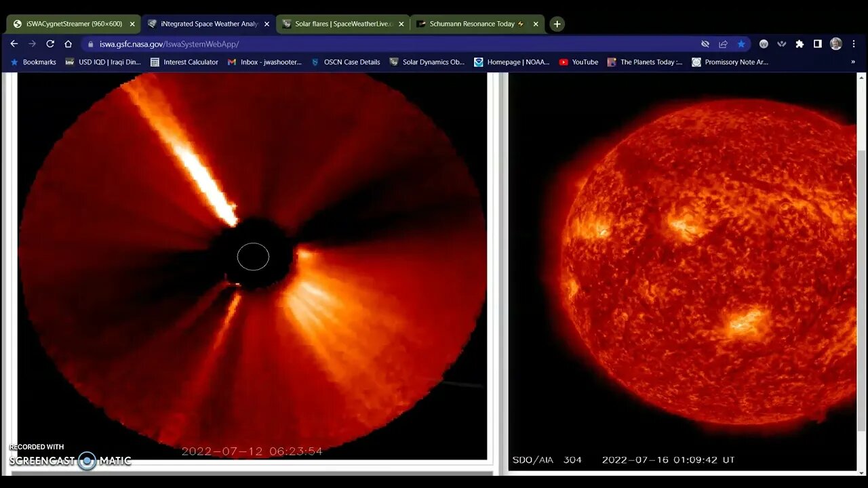
Task: Open a new browser tab
Action: tap(557, 24)
